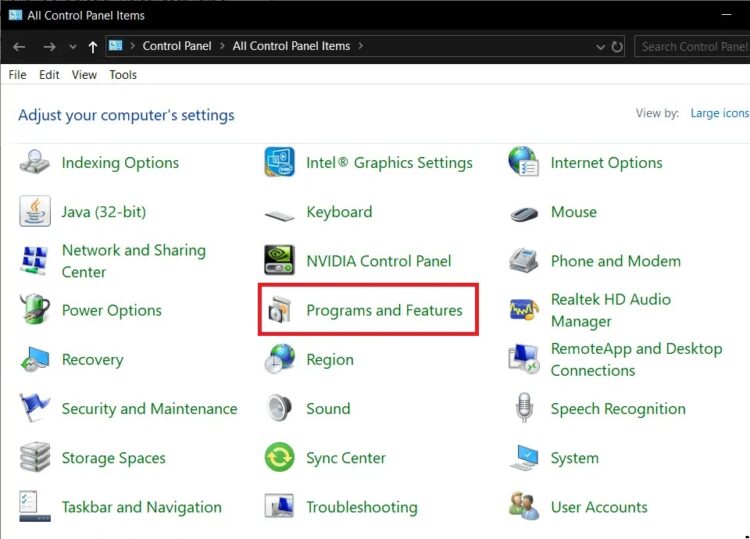Viewport: 750px width, 539px height.
Task: Expand the recent locations arrow beside Forward
Action: point(72,47)
